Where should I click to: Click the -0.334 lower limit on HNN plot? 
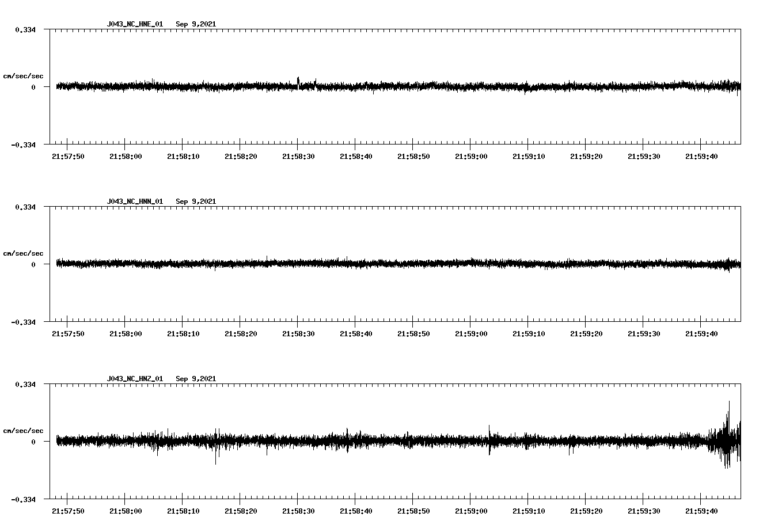24,322
